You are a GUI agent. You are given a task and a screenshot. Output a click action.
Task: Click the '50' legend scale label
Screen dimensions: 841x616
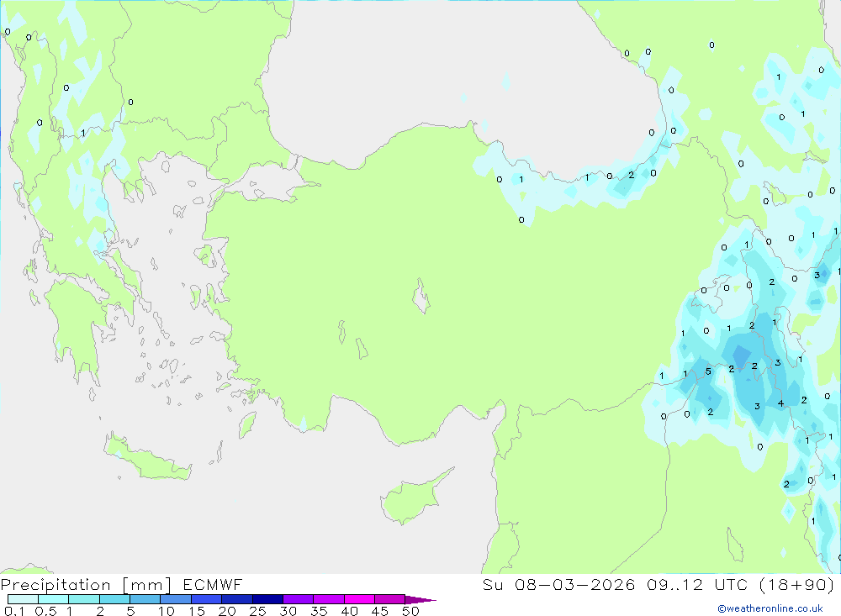click(x=411, y=611)
